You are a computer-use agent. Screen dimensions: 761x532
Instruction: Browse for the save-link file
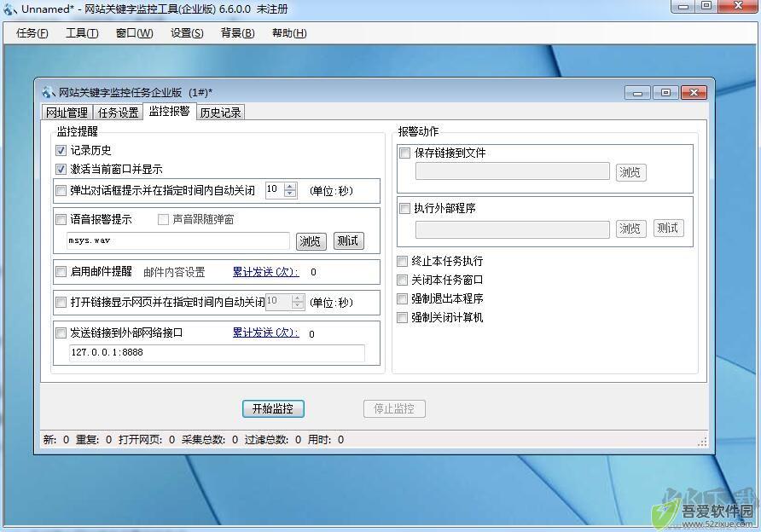point(631,172)
